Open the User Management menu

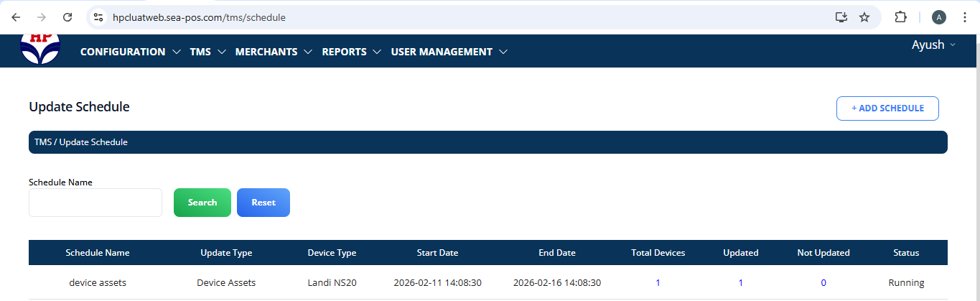[449, 52]
